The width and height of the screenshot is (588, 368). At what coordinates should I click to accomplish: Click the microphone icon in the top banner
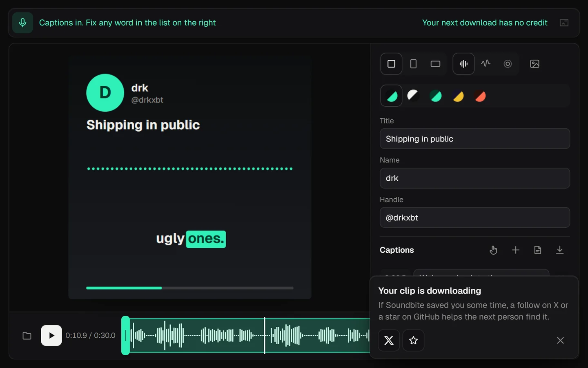click(x=23, y=22)
